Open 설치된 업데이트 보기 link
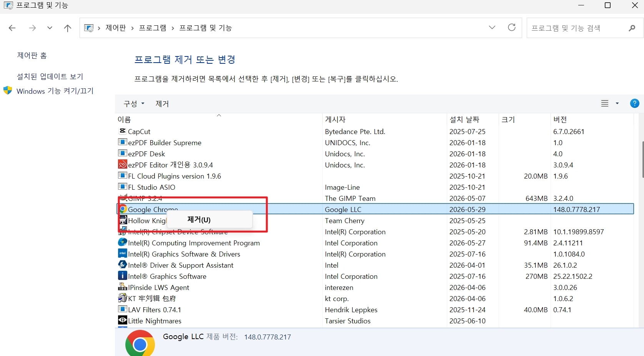The width and height of the screenshot is (644, 356). pyautogui.click(x=50, y=76)
